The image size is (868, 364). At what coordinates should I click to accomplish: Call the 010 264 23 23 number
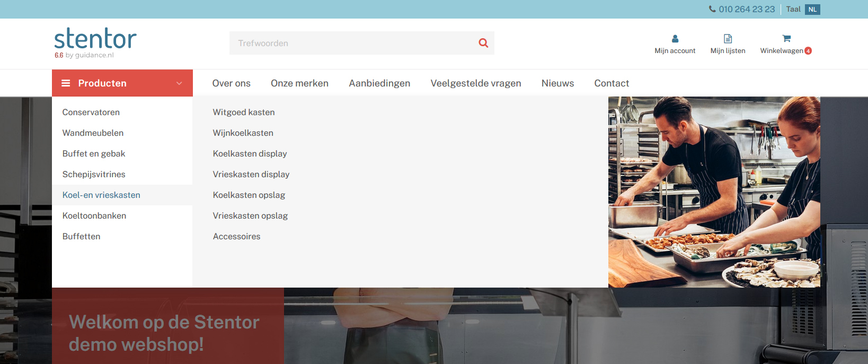[x=747, y=10]
